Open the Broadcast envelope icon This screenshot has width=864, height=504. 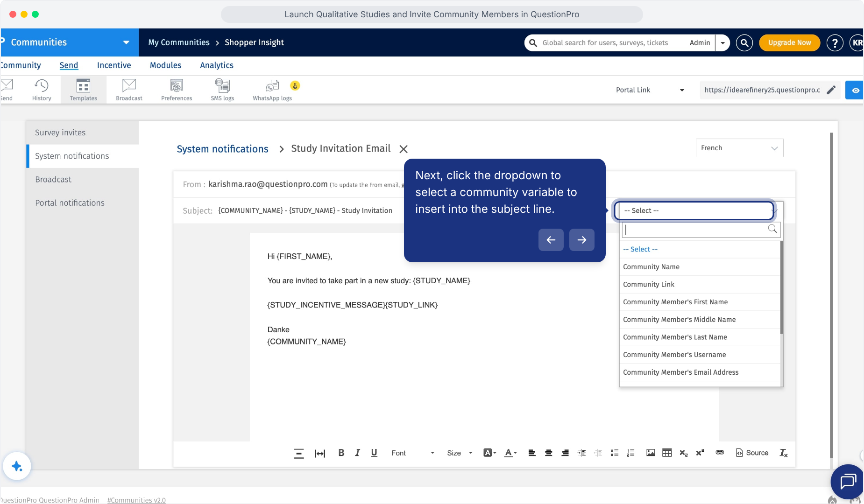[129, 90]
